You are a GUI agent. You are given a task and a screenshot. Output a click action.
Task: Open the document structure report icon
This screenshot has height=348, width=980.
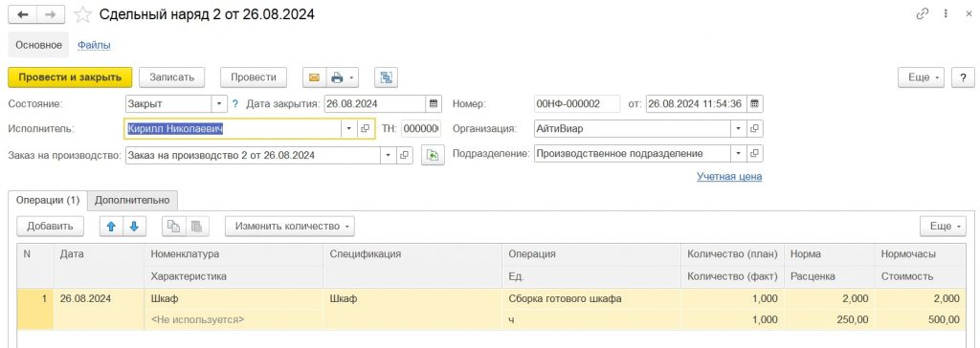pos(387,77)
